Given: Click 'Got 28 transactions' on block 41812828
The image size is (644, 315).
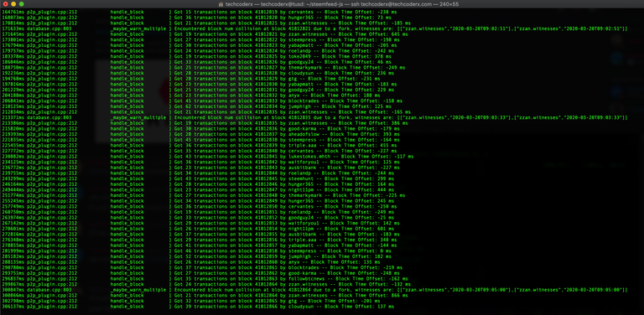Looking at the screenshot, I should [200, 74].
